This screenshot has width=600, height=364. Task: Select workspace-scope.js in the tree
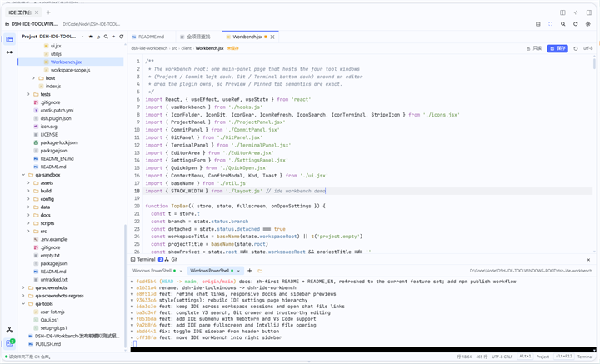pyautogui.click(x=70, y=70)
